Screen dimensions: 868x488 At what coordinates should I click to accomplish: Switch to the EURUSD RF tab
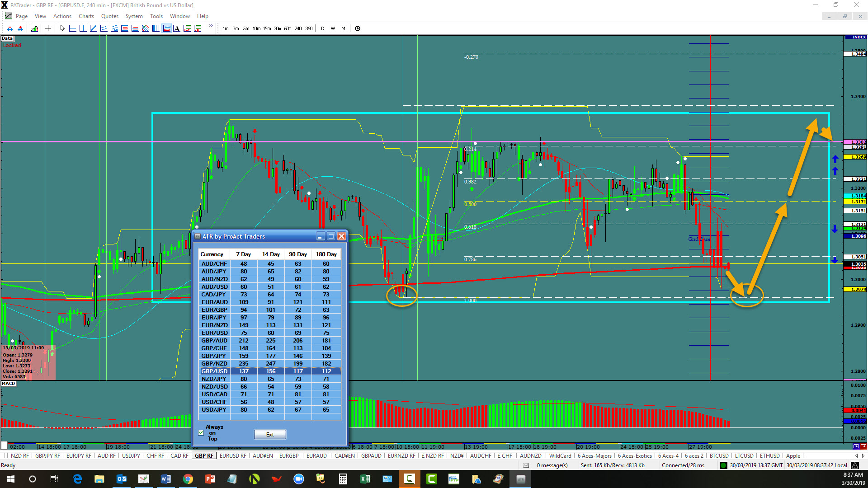tap(233, 456)
